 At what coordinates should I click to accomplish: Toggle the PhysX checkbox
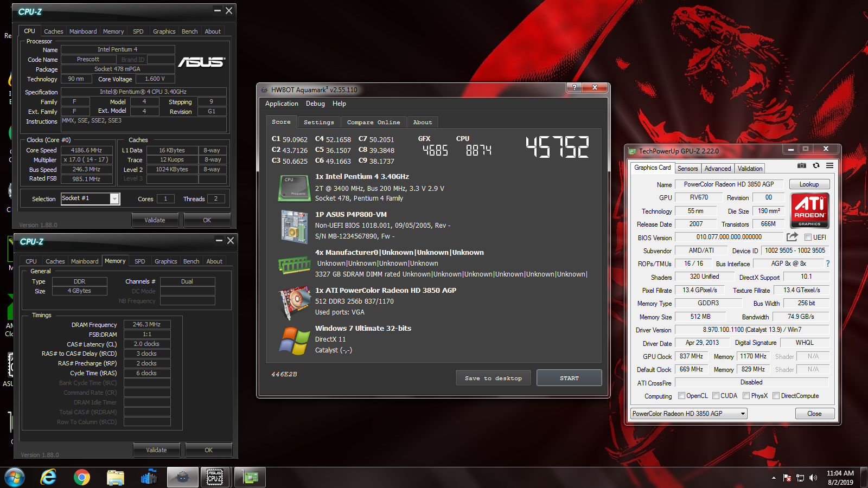tap(746, 396)
